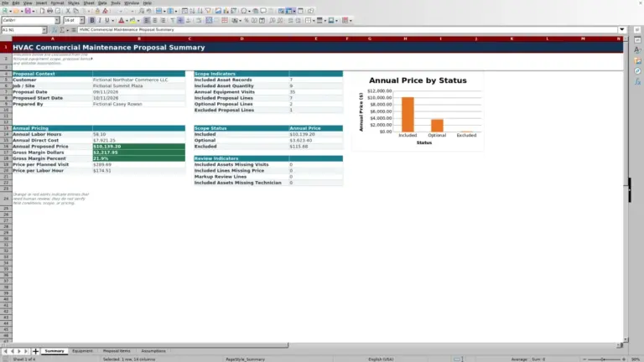The width and height of the screenshot is (644, 362).
Task: Click the zoom slider handle
Action: [x=603, y=359]
